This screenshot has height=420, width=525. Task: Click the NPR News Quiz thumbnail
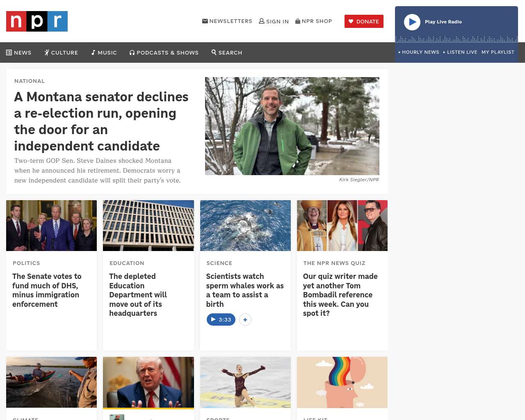point(342,226)
